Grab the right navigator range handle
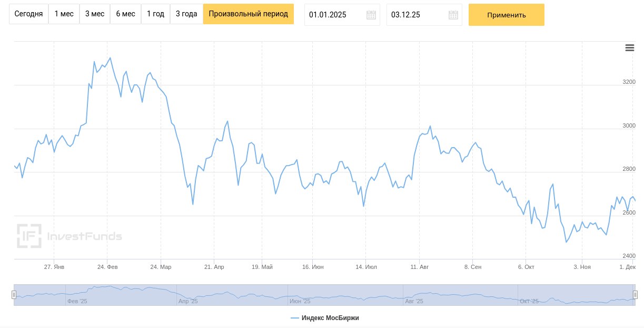This screenshot has width=644, height=328. coord(635,295)
